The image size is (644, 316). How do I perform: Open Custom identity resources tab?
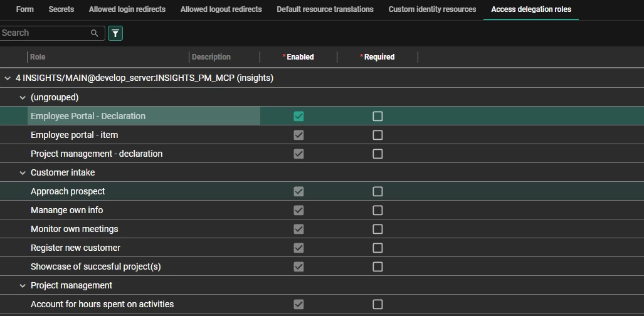[x=432, y=9]
